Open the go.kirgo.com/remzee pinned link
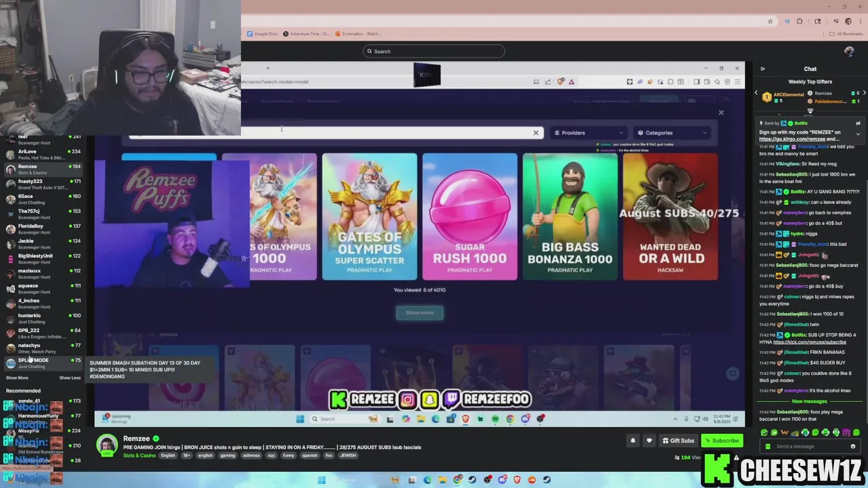 pyautogui.click(x=792, y=139)
